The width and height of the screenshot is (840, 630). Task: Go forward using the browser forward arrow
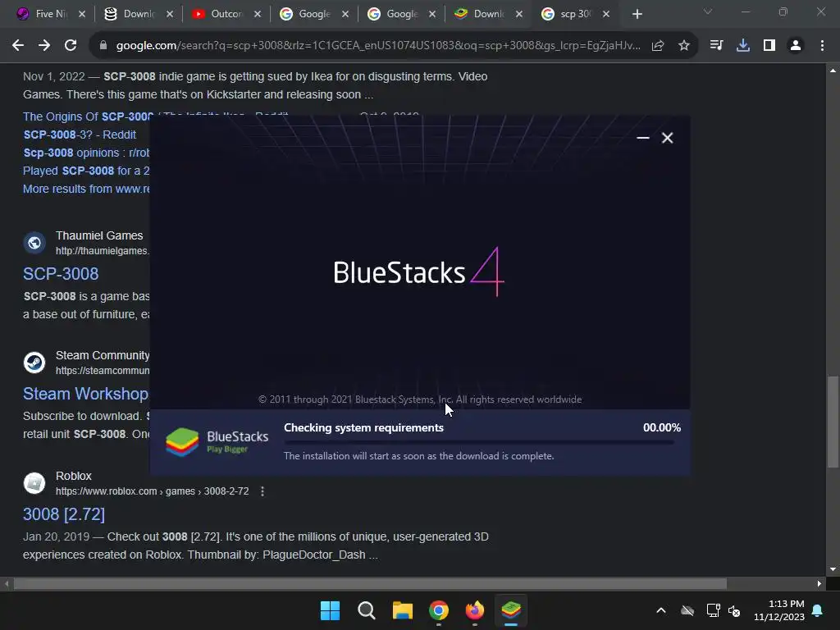(44, 46)
